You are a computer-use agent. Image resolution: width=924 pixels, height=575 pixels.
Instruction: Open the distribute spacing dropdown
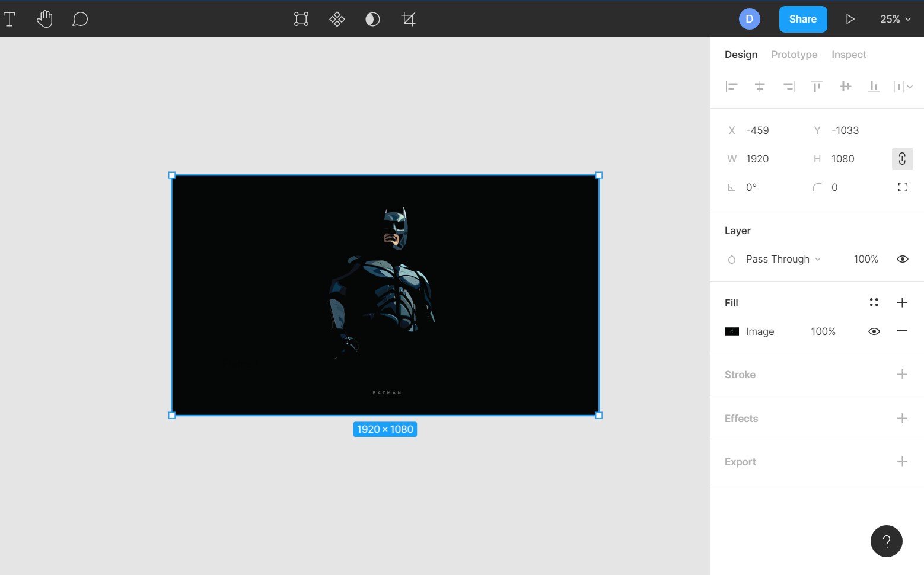903,87
